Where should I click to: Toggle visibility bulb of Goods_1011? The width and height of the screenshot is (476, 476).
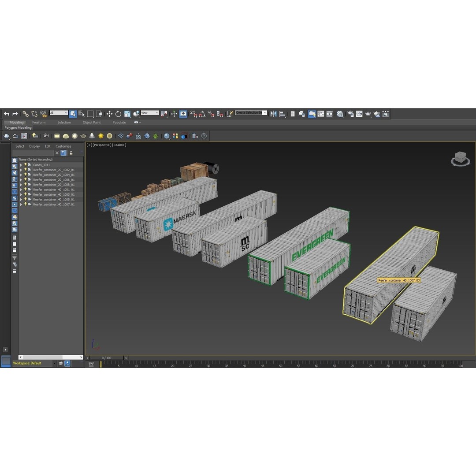tap(26, 165)
